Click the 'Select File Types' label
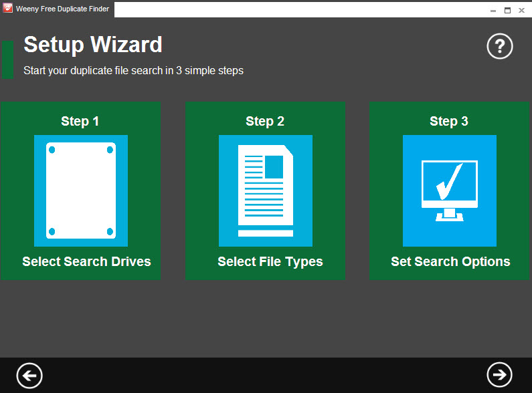Viewport: 532px width, 393px height. pyautogui.click(x=270, y=261)
